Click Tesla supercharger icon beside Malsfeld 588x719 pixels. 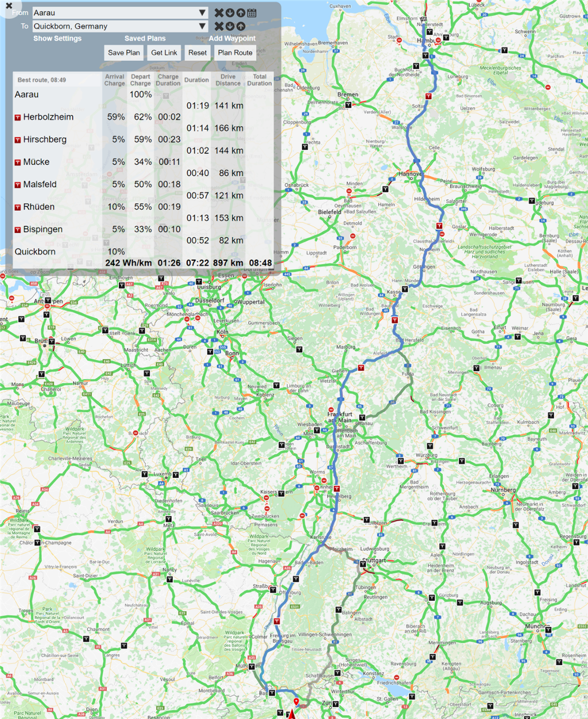18,185
